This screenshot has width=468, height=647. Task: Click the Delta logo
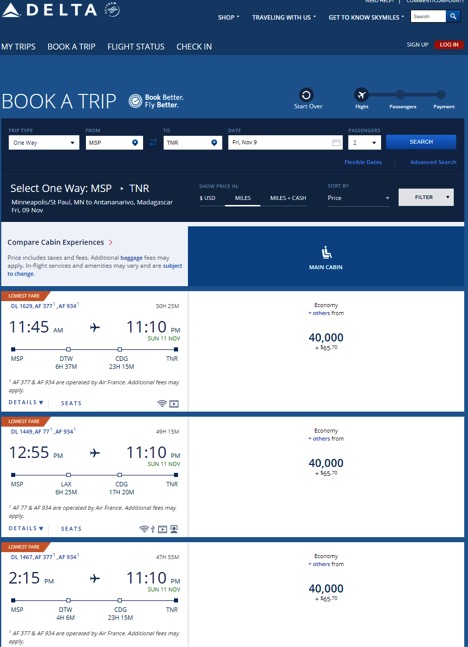[x=50, y=10]
